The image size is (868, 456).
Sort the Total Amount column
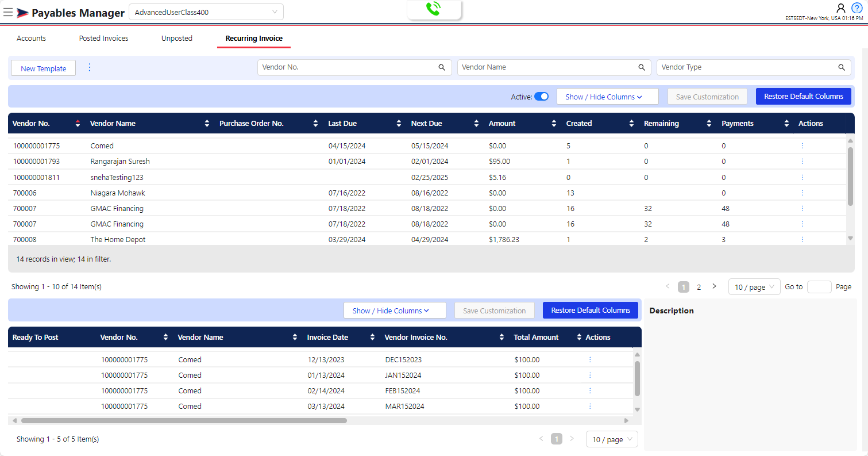(579, 337)
